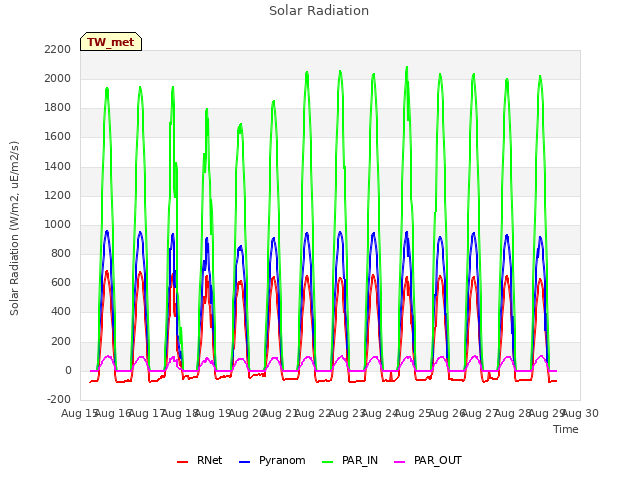Click the 2200 y-axis tick label

(58, 49)
